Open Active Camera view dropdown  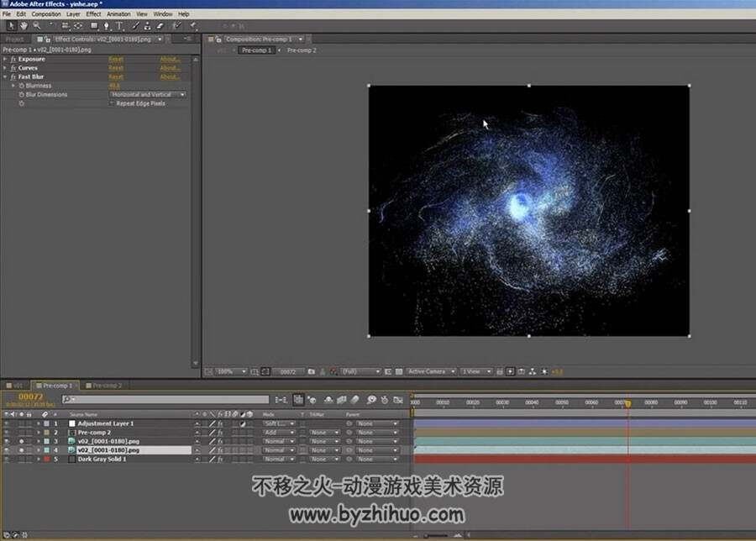pos(431,371)
